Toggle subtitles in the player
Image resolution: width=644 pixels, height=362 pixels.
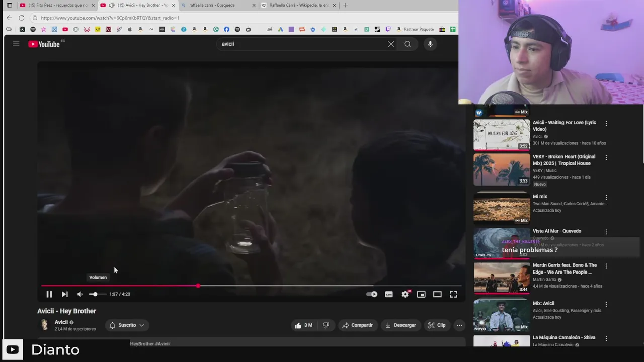pos(389,294)
